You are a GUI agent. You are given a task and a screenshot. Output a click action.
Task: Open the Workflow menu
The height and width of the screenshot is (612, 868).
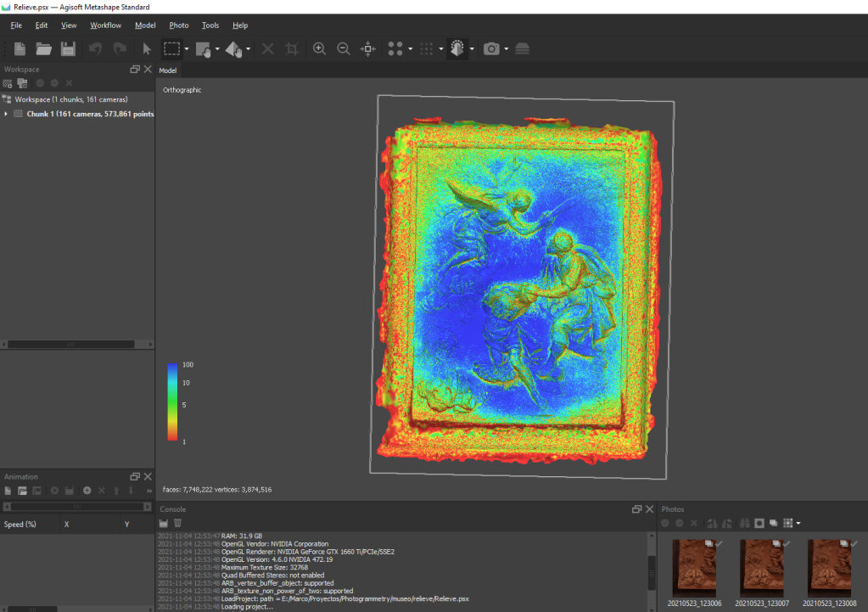click(106, 25)
